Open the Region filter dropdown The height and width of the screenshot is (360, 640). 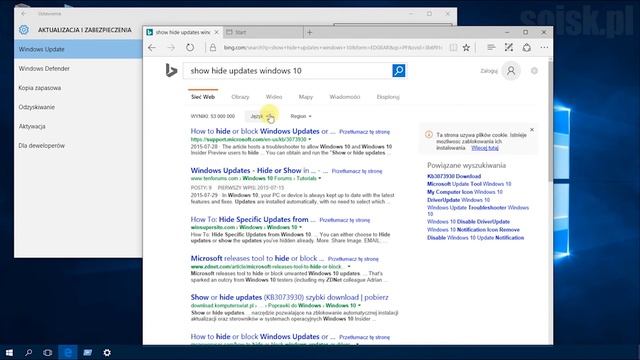(301, 116)
